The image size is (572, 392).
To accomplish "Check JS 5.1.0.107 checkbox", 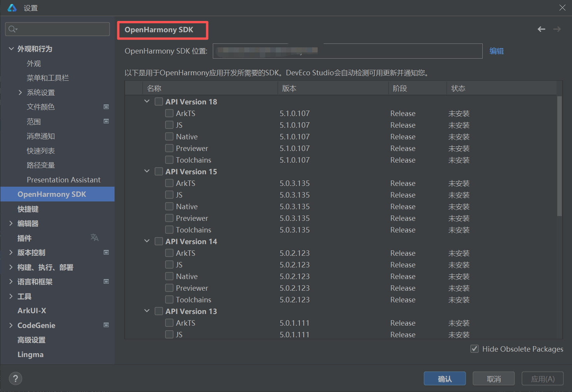I will (169, 125).
